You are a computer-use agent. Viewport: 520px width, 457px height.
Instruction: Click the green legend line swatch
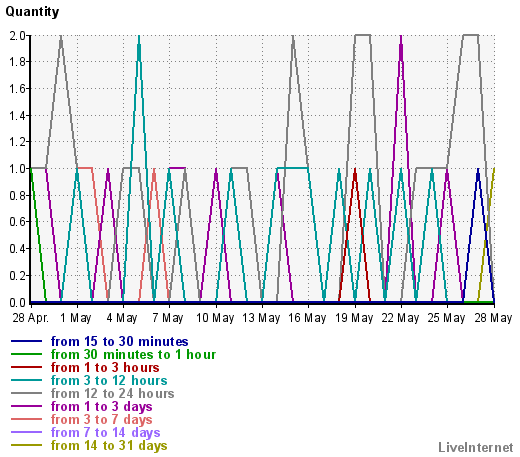click(x=26, y=354)
